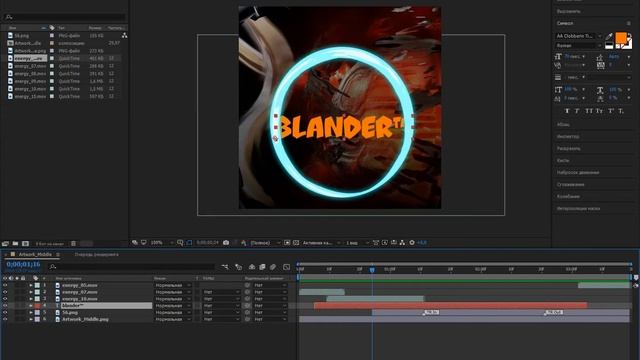Toggle Small Caps text style
This screenshot has height=360, width=640.
click(599, 111)
